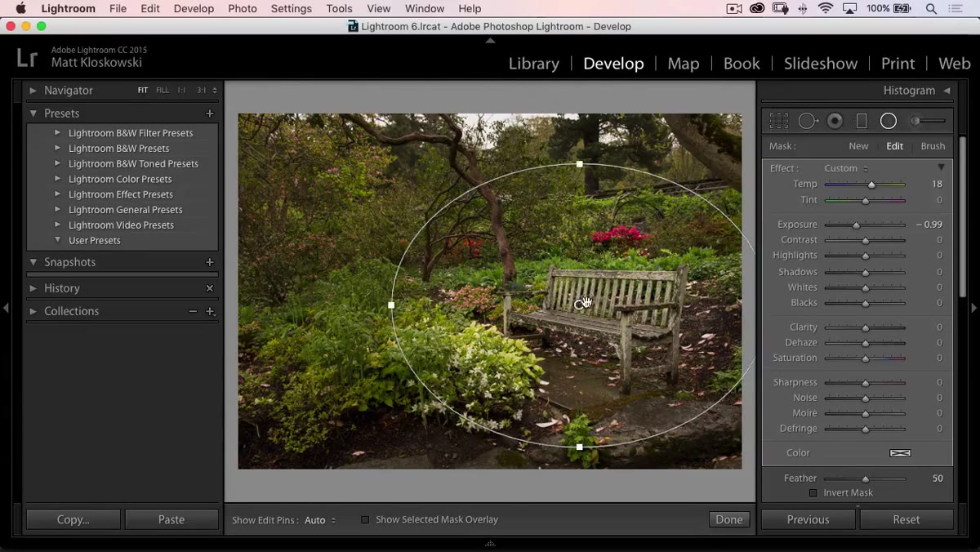The width and height of the screenshot is (980, 552).
Task: Switch Mask mode to New
Action: pos(858,146)
